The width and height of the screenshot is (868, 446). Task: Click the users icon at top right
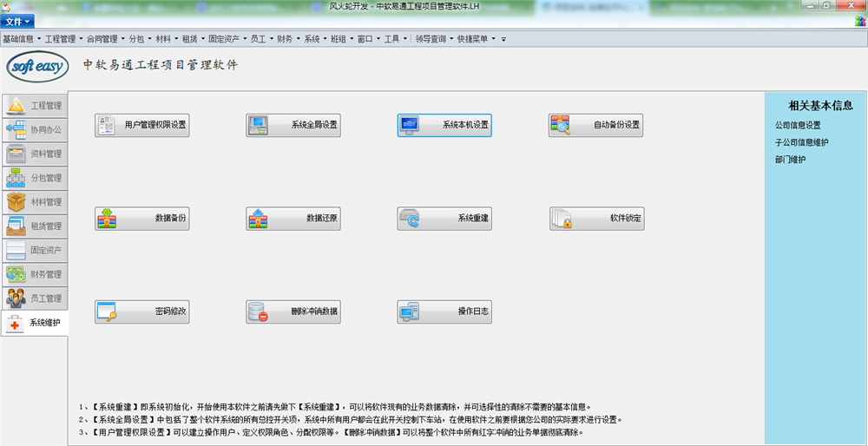(x=861, y=21)
